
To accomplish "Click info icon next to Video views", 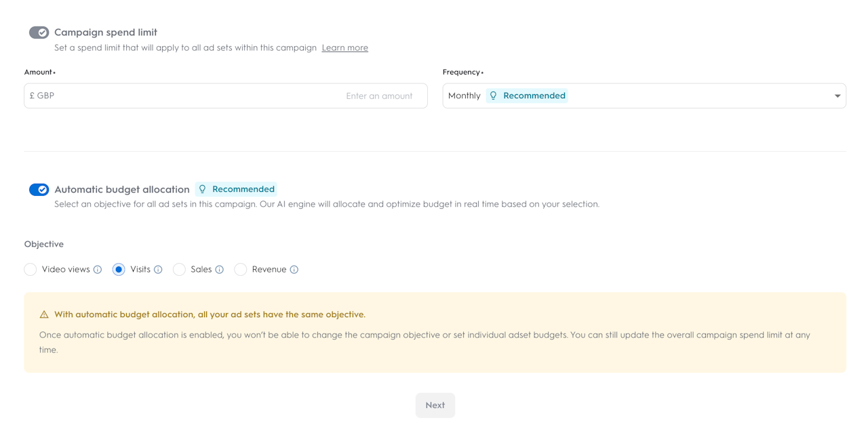I will pos(98,270).
